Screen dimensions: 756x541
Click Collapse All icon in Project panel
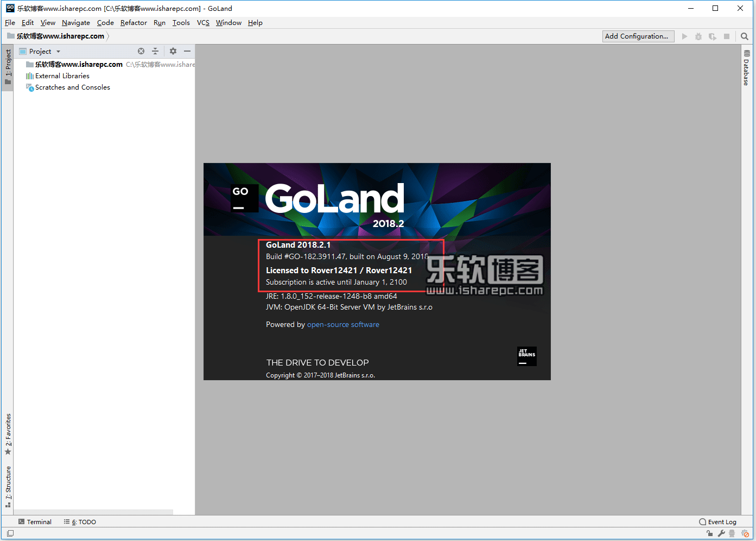(155, 51)
